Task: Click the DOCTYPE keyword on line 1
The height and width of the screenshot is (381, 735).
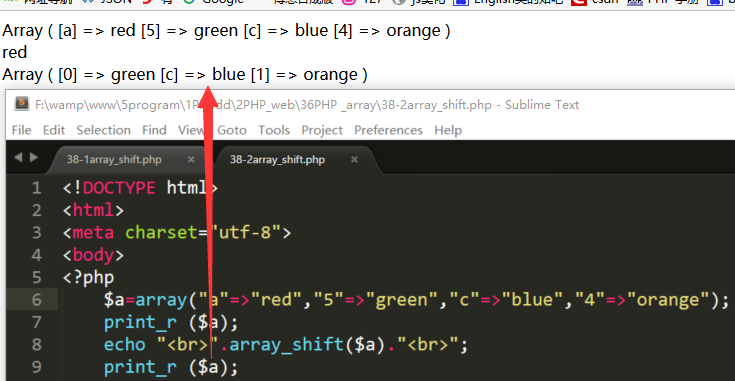Action: coord(119,188)
